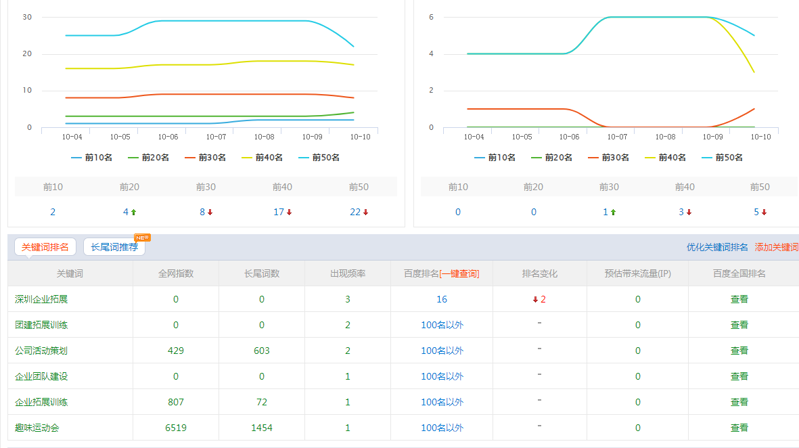Viewport: 799px width, 448px height.
Task: Open the keyword 趣味运动会
Action: tap(37, 428)
